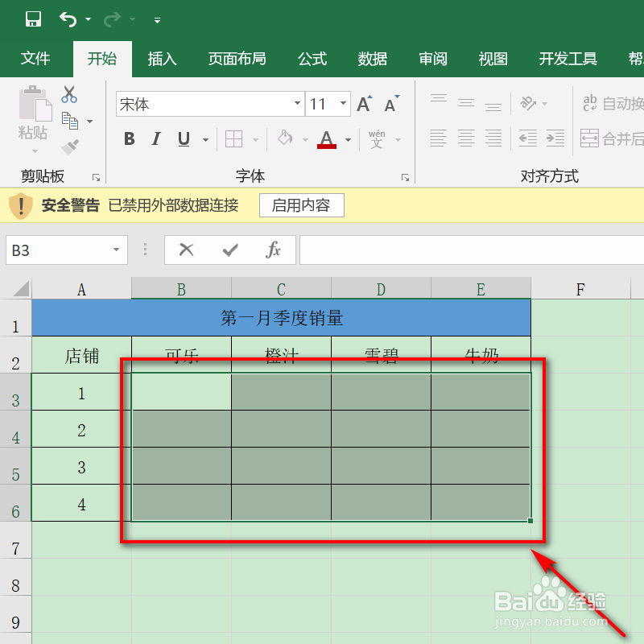The image size is (644, 644).
Task: Open the 文件 menu
Action: (35, 58)
